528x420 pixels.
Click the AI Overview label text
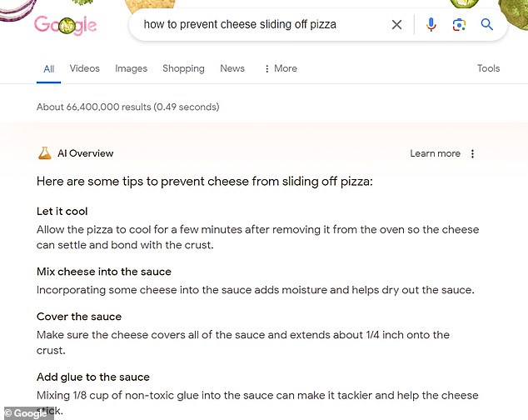click(x=85, y=153)
